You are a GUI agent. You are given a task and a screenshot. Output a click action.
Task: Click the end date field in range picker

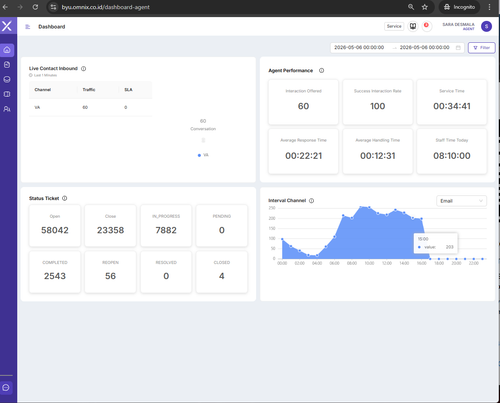425,48
